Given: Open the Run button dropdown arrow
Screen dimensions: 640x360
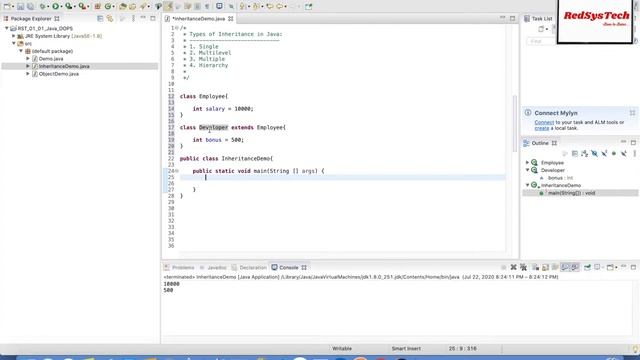Looking at the screenshot, I should 61,7.
